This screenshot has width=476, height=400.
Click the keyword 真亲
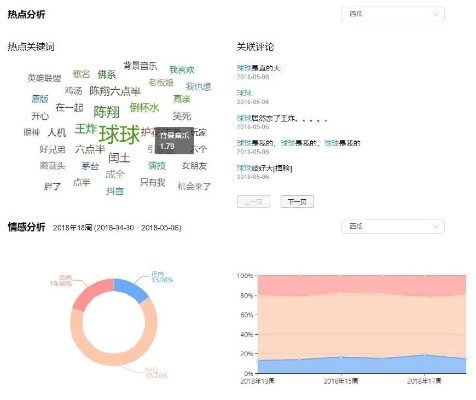[x=182, y=99]
